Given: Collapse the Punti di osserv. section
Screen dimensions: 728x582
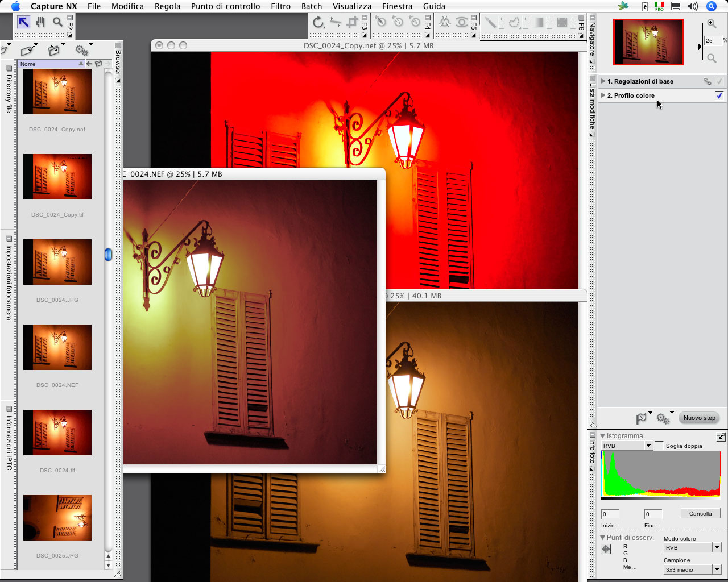Looking at the screenshot, I should [x=603, y=537].
